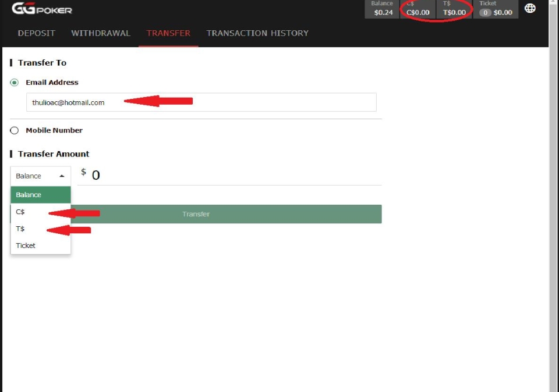Select the Transfer tab
The height and width of the screenshot is (392, 559).
[168, 33]
